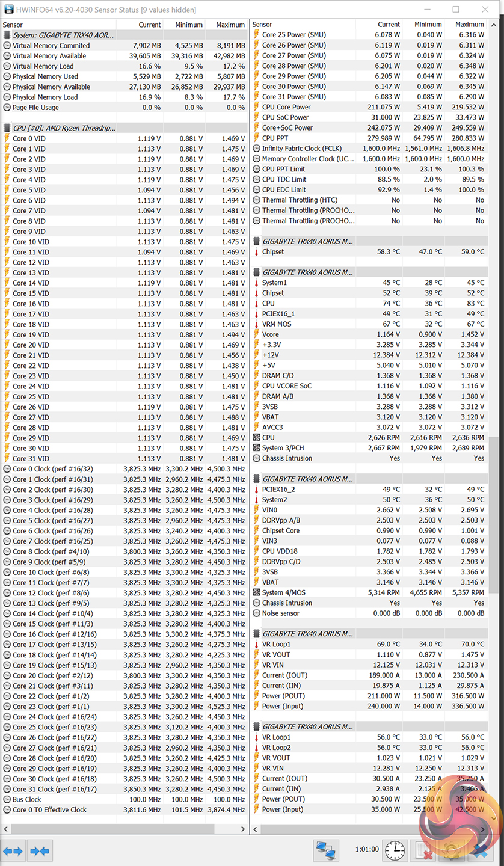Click the icon beside Thermal Throttling (HTC)
The height and width of the screenshot is (866, 504).
click(x=257, y=200)
